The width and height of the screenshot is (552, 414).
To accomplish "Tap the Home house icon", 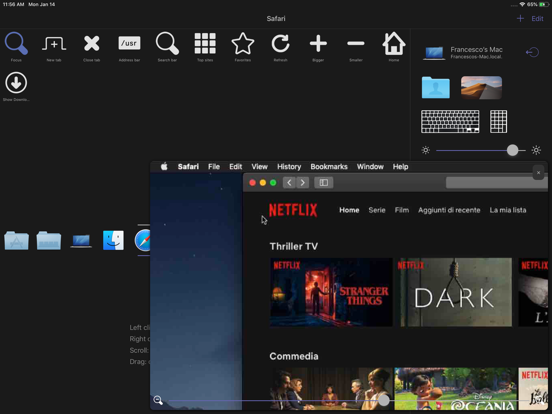I will coord(394,44).
